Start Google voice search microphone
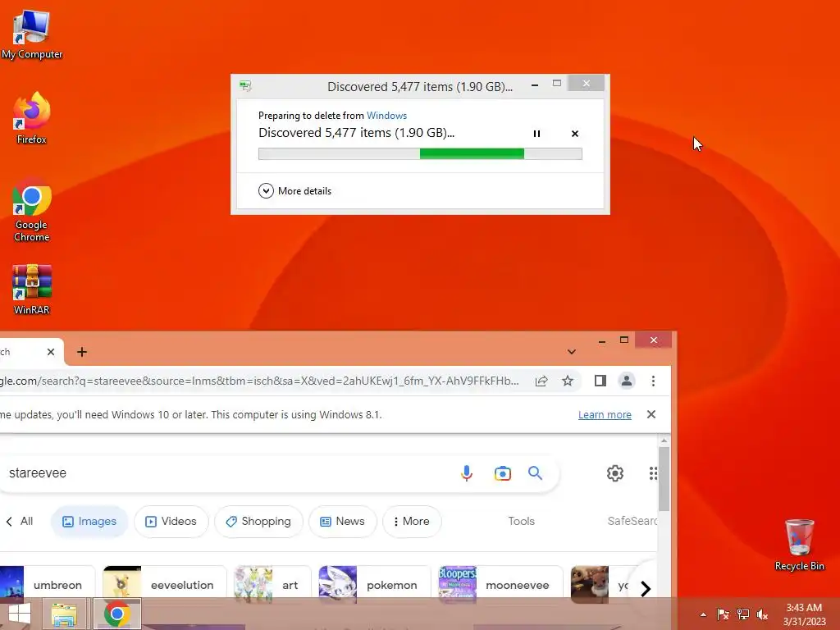The width and height of the screenshot is (840, 630). (x=467, y=473)
